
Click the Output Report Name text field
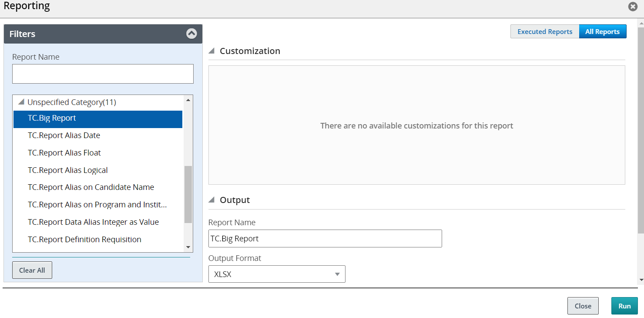pyautogui.click(x=325, y=239)
